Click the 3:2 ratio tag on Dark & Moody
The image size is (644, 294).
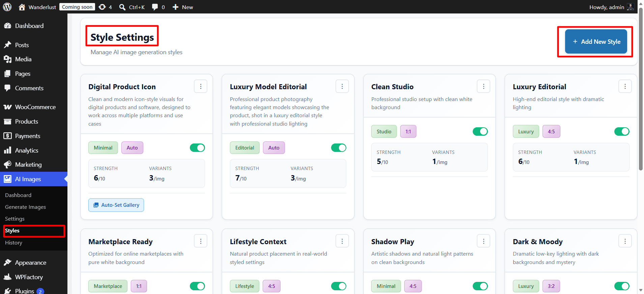[551, 286]
